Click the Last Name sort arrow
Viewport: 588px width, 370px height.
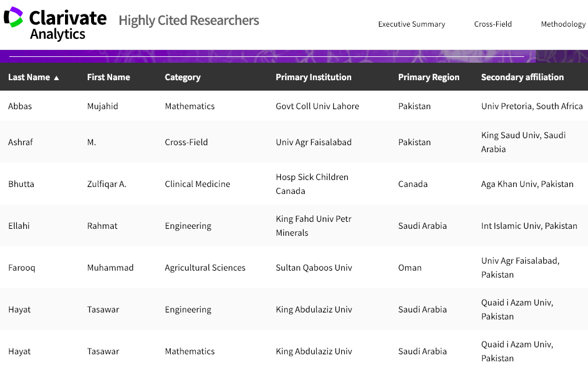pos(56,78)
